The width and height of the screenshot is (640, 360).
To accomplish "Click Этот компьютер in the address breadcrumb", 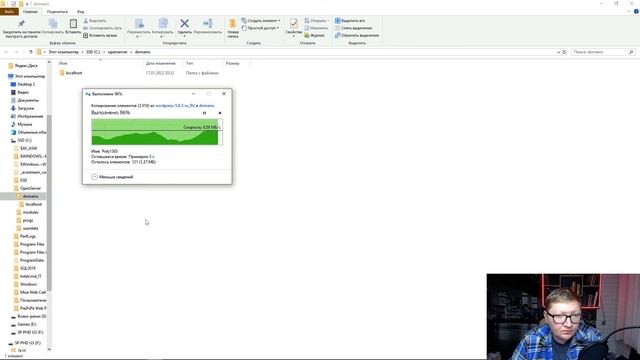I will (x=63, y=52).
